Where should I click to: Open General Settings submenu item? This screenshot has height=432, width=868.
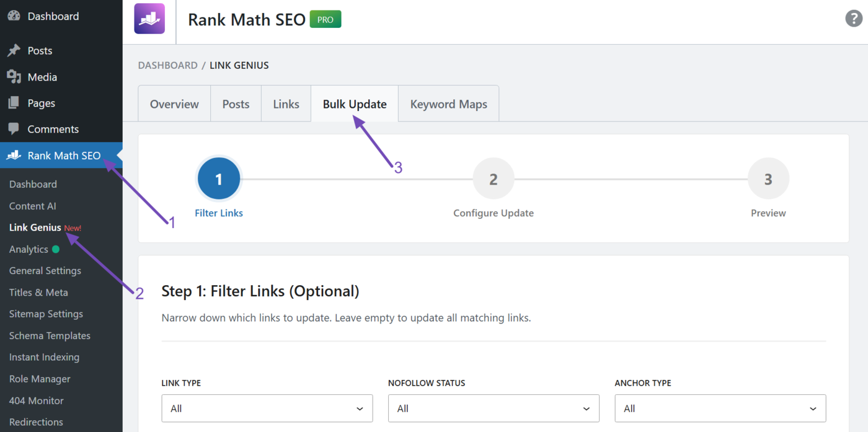pos(45,271)
